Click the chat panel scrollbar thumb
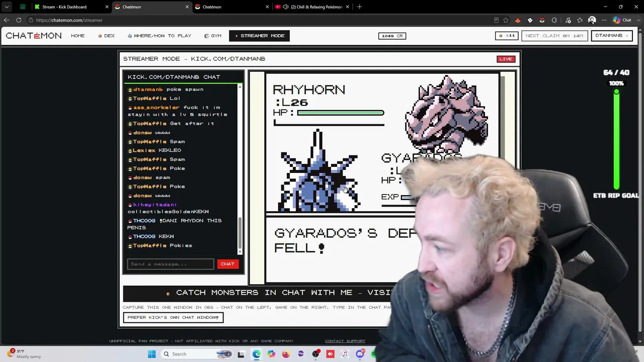The width and height of the screenshot is (644, 362). tap(240, 232)
